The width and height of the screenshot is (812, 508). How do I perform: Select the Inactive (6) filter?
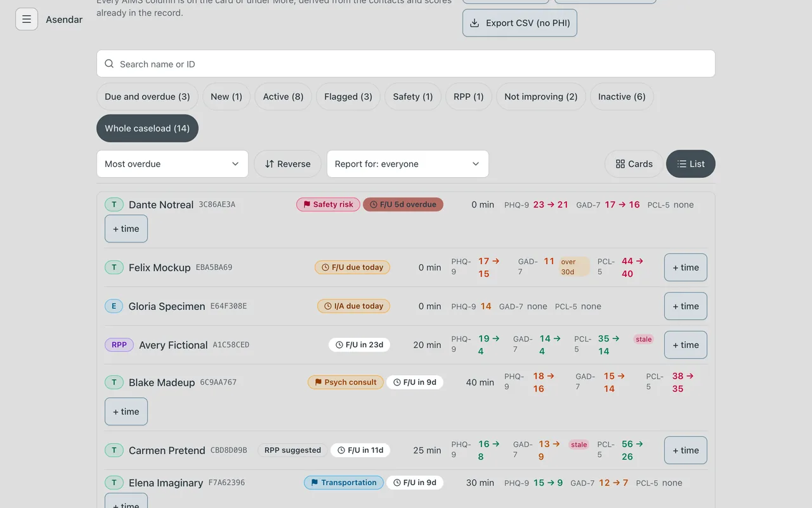coord(622,97)
